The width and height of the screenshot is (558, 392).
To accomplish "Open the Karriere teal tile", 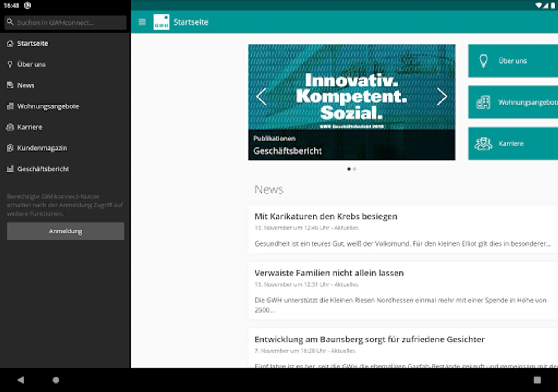I will 513,143.
